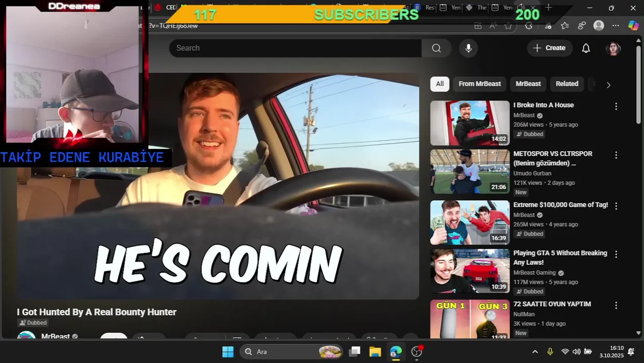Viewport: 644px width, 363px height.
Task: Open browser Extensions puzzle icon
Action: coord(529,26)
